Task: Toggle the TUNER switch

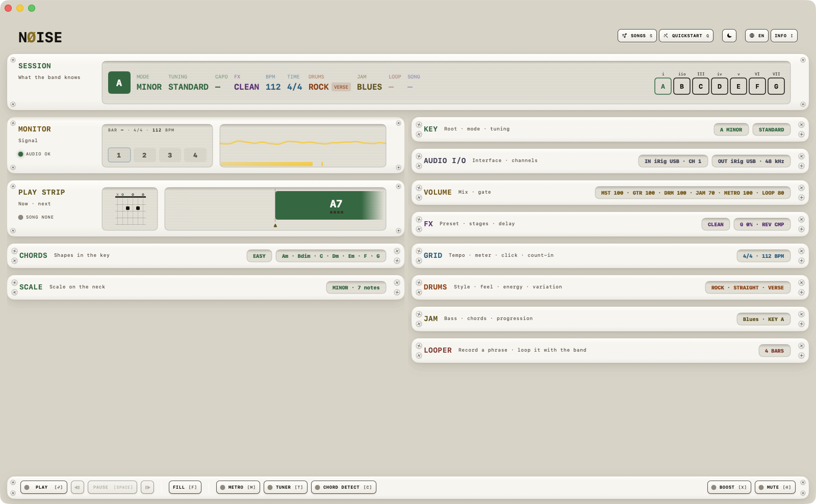Action: pyautogui.click(x=286, y=487)
